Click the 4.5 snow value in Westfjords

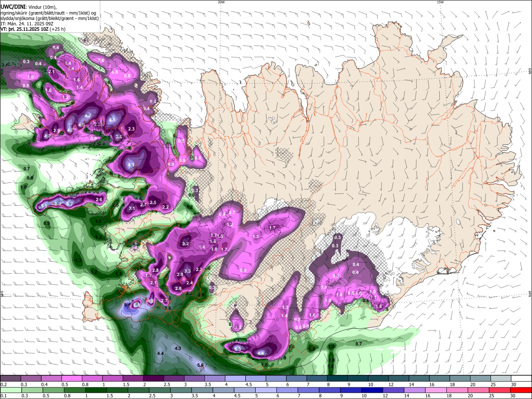112,120
